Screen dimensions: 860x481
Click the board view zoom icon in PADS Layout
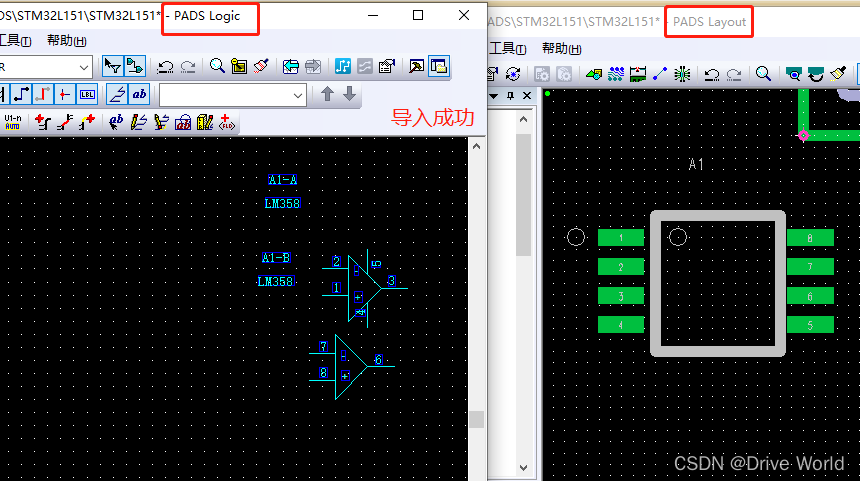pyautogui.click(x=793, y=74)
